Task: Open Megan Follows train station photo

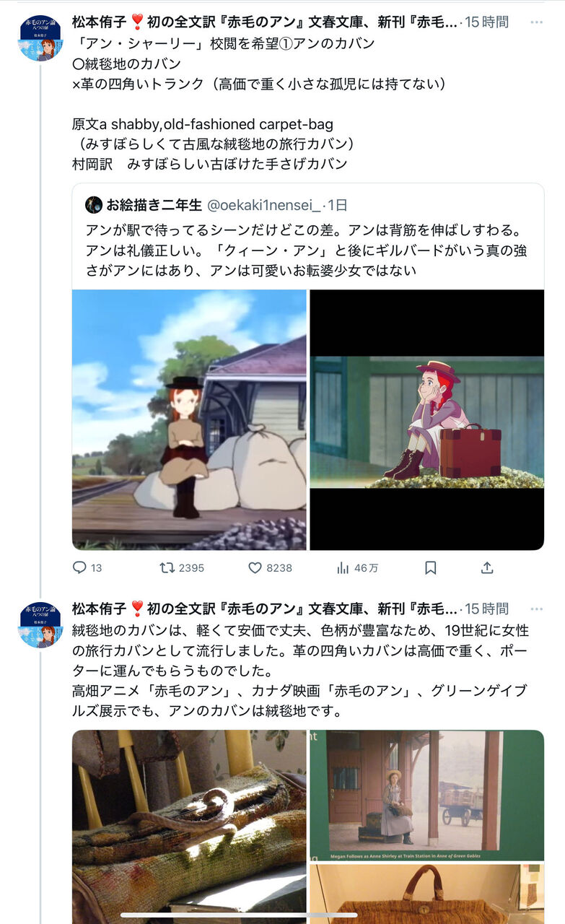Action: click(x=427, y=796)
